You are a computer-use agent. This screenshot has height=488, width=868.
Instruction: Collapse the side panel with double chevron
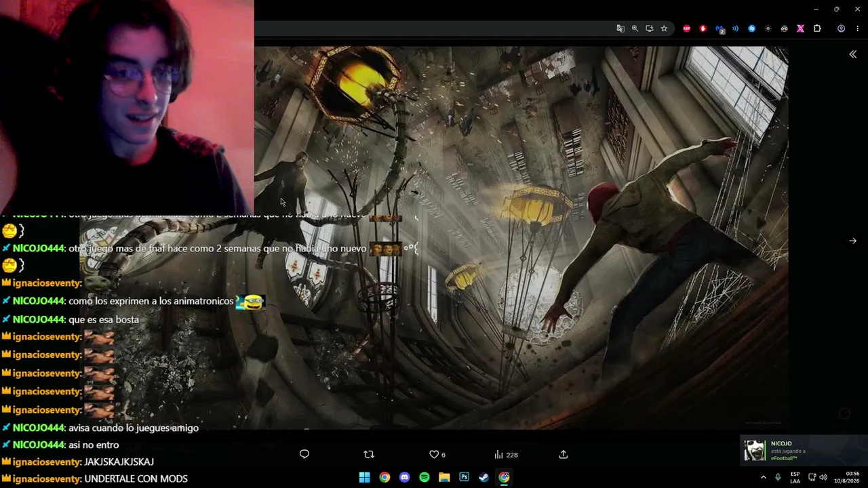coord(852,54)
